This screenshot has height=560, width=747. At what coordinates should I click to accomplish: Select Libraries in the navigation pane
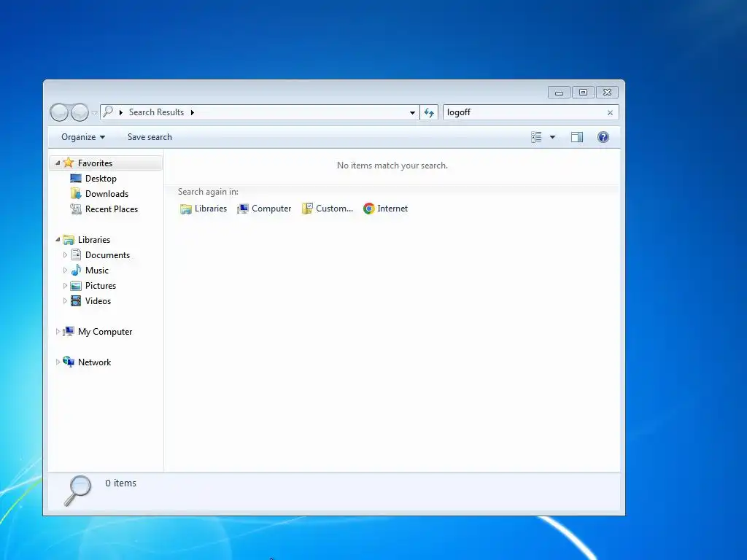[94, 240]
